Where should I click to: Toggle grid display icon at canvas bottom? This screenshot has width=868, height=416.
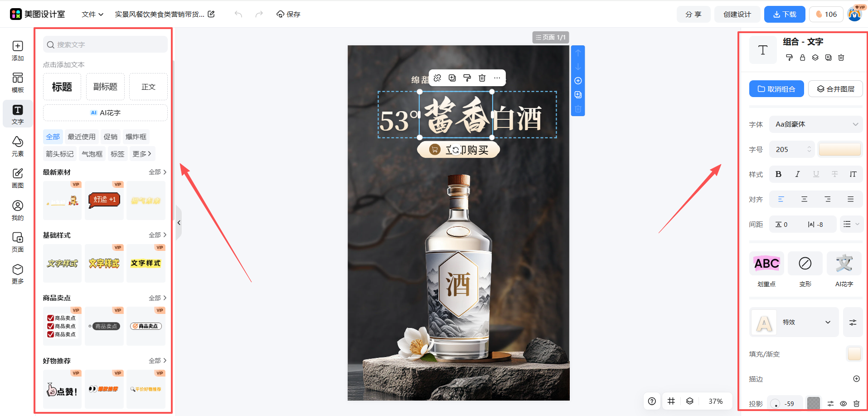pos(671,401)
